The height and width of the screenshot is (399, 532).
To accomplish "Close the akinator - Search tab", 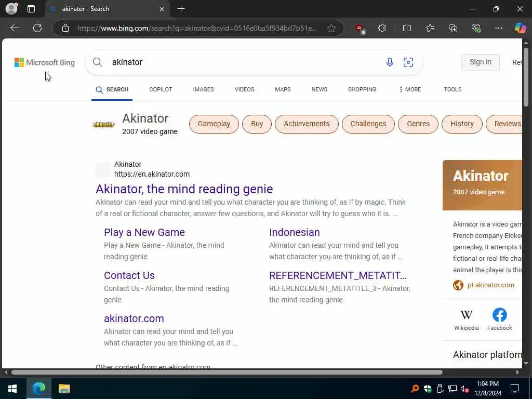I will pos(162,9).
